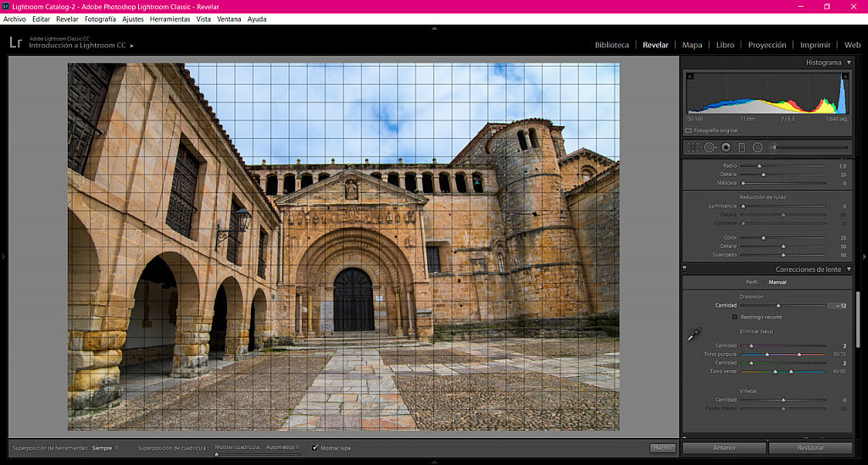The width and height of the screenshot is (868, 465).
Task: Select the Radial Filter tool
Action: pyautogui.click(x=757, y=147)
